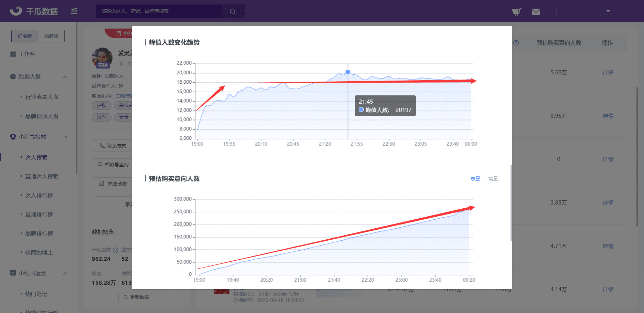This screenshot has height=313, width=644.
Task: Open 热门笔记 menu item
Action: (x=36, y=294)
